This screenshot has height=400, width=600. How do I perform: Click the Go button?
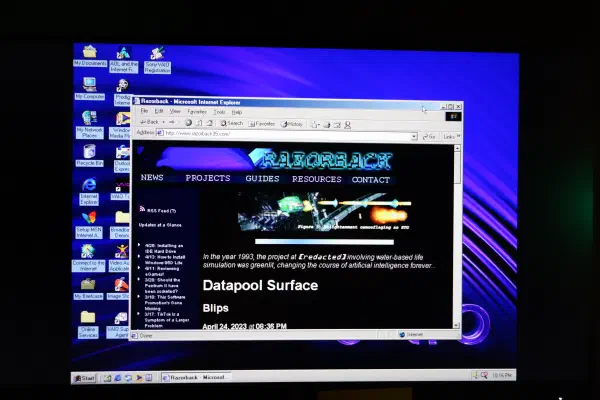click(x=429, y=137)
